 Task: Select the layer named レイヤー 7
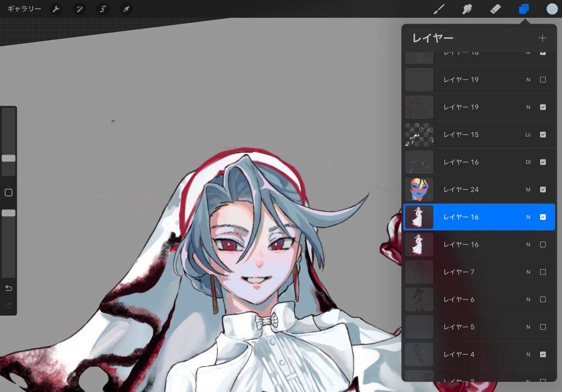(x=459, y=272)
